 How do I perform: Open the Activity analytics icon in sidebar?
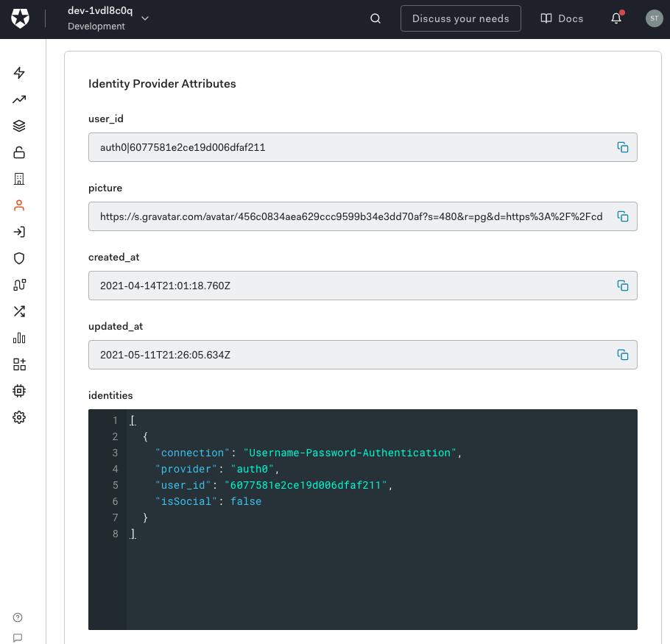pyautogui.click(x=18, y=99)
